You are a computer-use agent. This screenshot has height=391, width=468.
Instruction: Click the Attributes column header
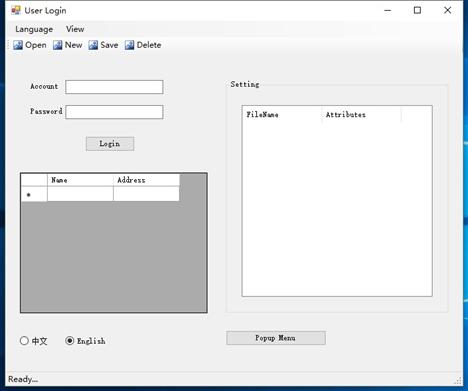[361, 115]
